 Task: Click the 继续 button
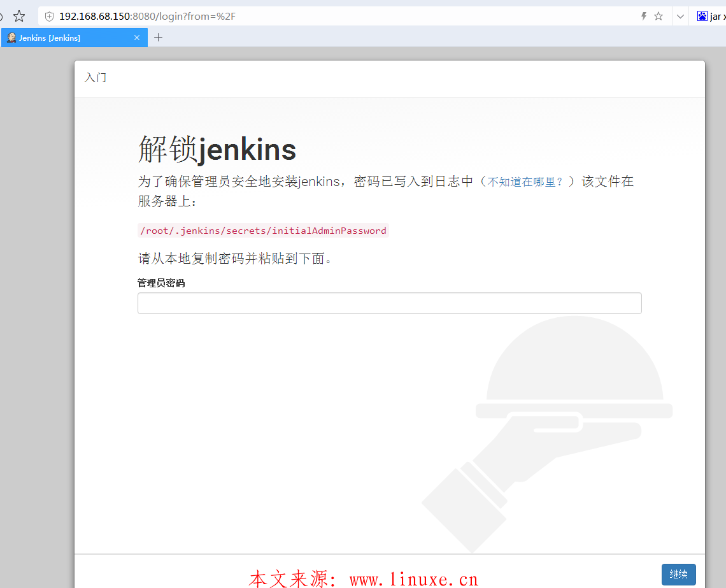[x=678, y=574]
